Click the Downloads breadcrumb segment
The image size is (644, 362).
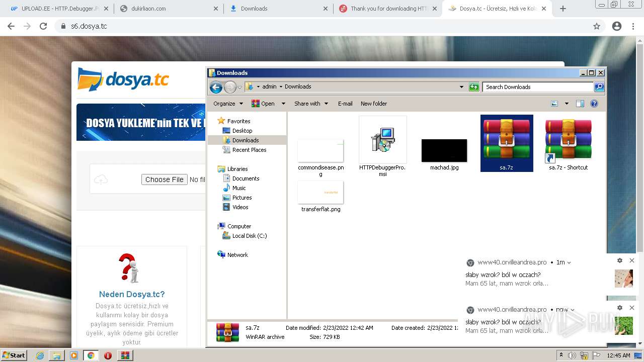298,87
